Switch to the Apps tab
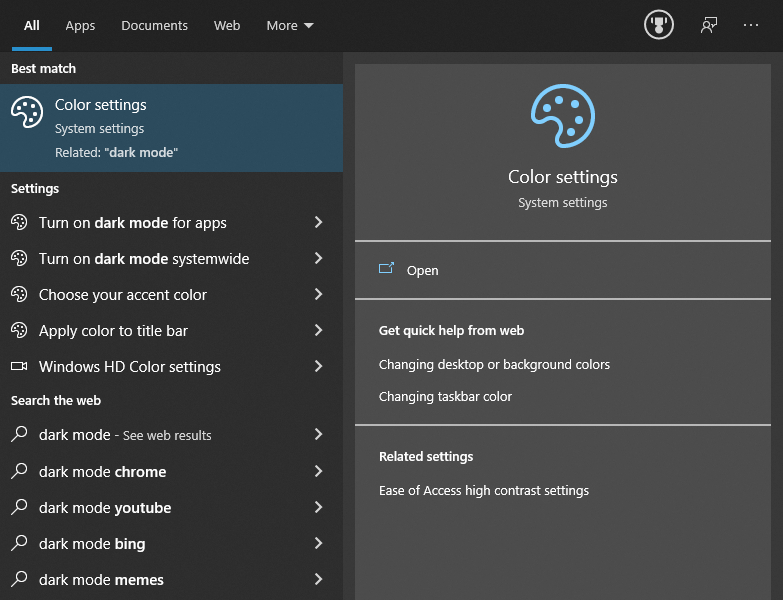Screen dimensions: 783x600 point(80,26)
